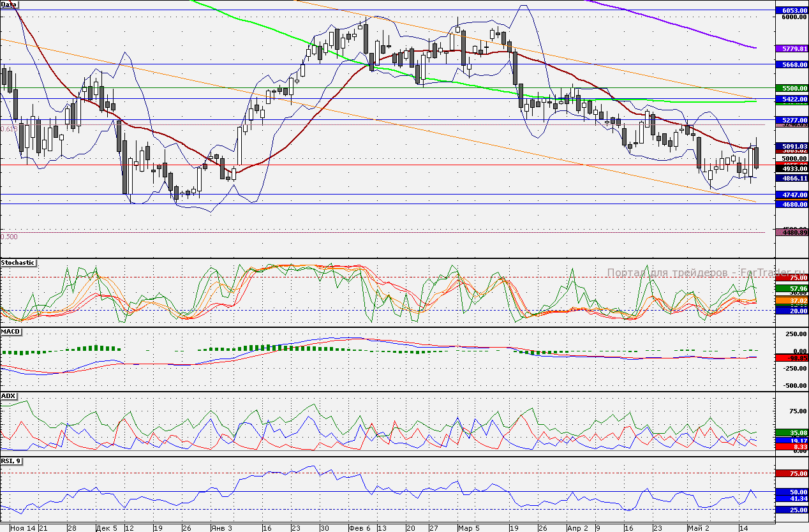The image size is (809, 532).
Task: Click the ADX panel label
Action: point(9,395)
